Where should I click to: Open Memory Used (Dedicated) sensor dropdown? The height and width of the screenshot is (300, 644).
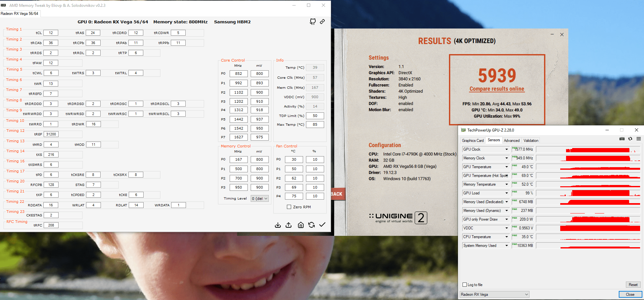507,202
